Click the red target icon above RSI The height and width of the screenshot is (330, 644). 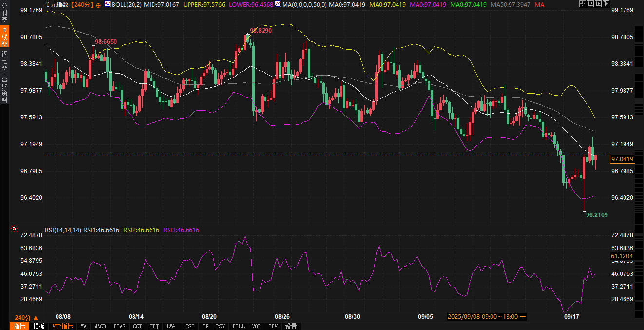pyautogui.click(x=14, y=228)
